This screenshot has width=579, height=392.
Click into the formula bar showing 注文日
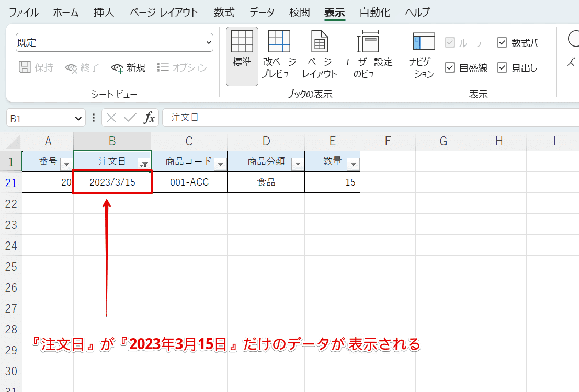pyautogui.click(x=370, y=118)
